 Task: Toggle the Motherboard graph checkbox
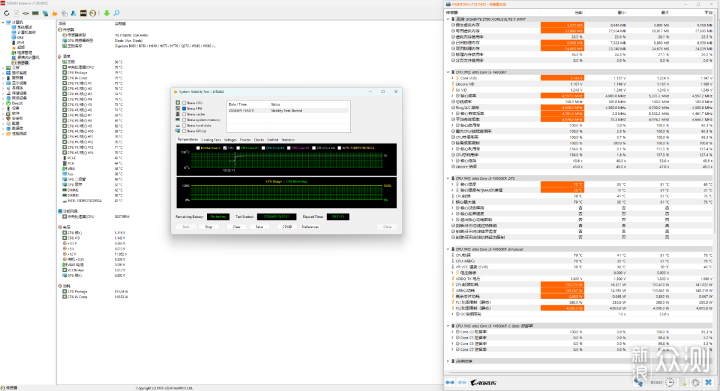pyautogui.click(x=198, y=148)
